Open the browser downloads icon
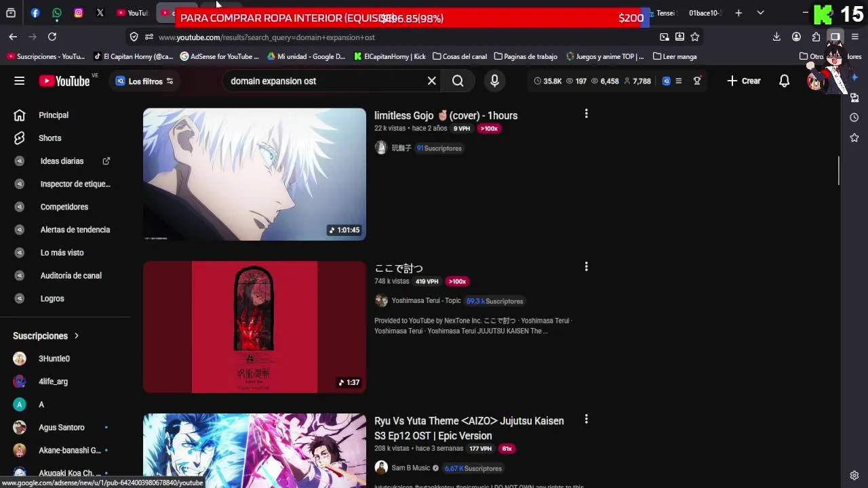This screenshot has width=868, height=488. tap(777, 37)
